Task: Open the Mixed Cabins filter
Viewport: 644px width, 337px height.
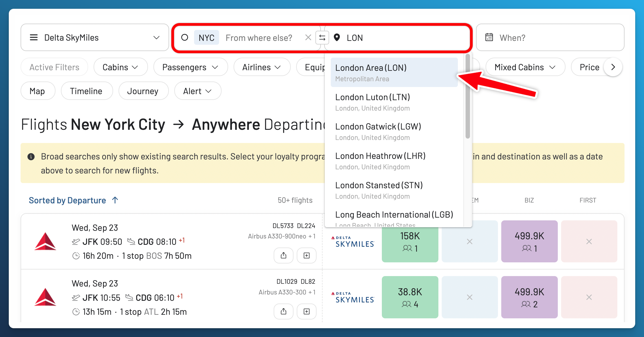Action: (525, 67)
